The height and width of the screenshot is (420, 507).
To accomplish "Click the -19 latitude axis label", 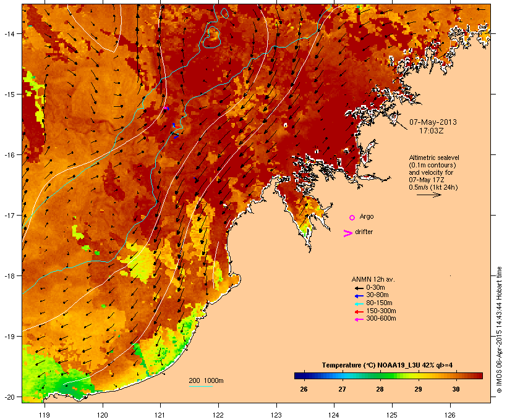I will pyautogui.click(x=9, y=337).
